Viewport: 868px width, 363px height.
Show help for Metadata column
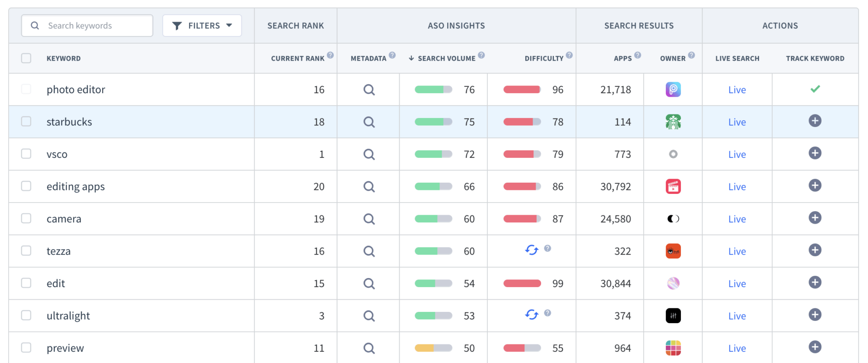(x=392, y=55)
